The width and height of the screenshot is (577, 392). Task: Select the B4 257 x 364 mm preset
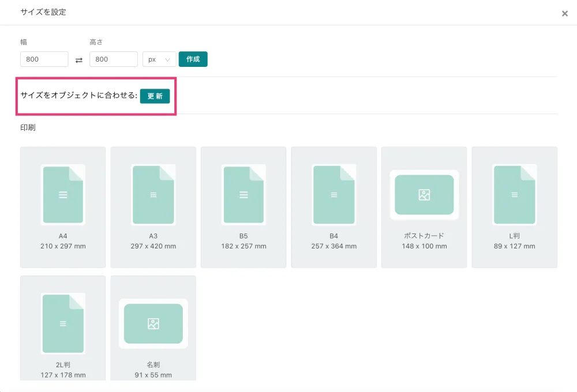[x=334, y=208]
